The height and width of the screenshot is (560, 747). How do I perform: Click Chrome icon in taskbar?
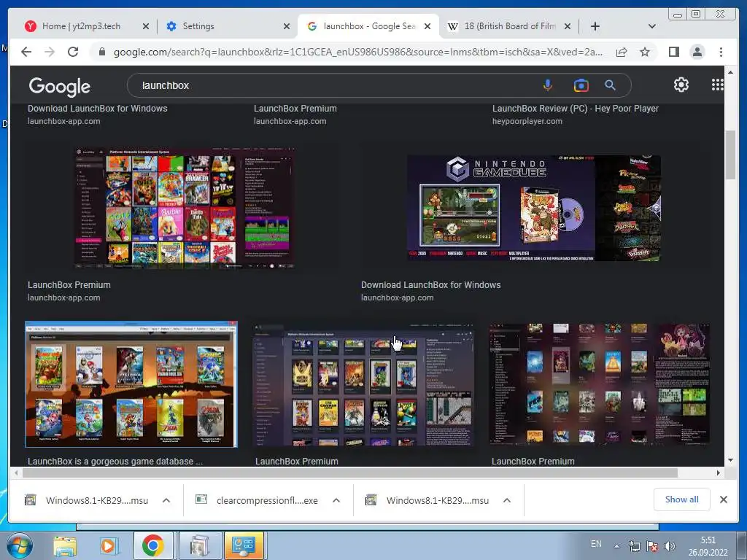pyautogui.click(x=153, y=545)
